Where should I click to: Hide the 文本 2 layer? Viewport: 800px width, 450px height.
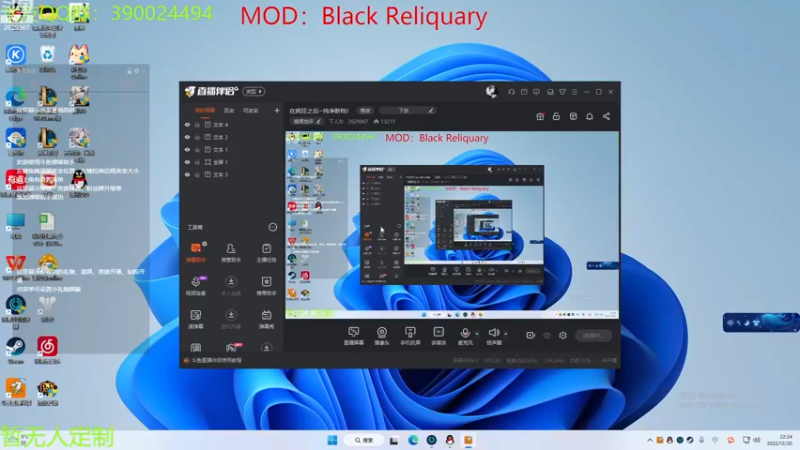click(187, 137)
